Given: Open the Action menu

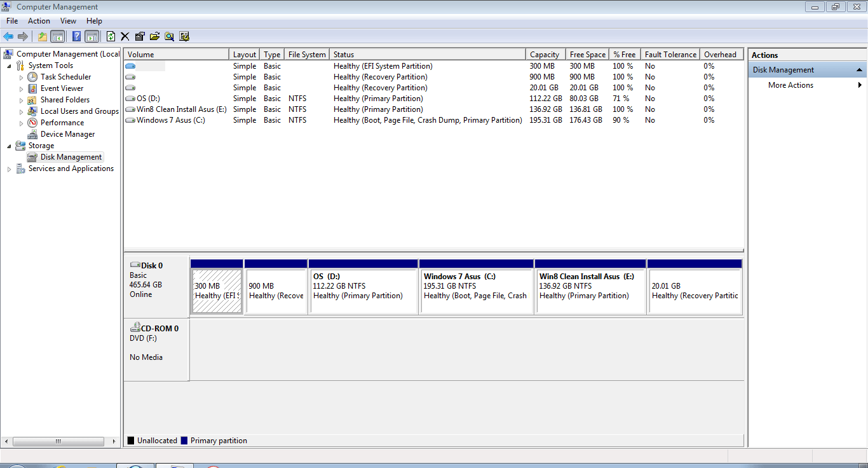Looking at the screenshot, I should coord(39,21).
